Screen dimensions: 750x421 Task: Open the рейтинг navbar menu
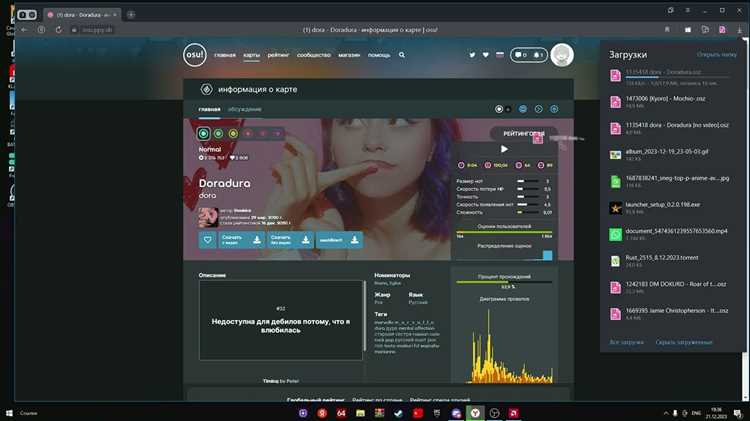click(278, 55)
